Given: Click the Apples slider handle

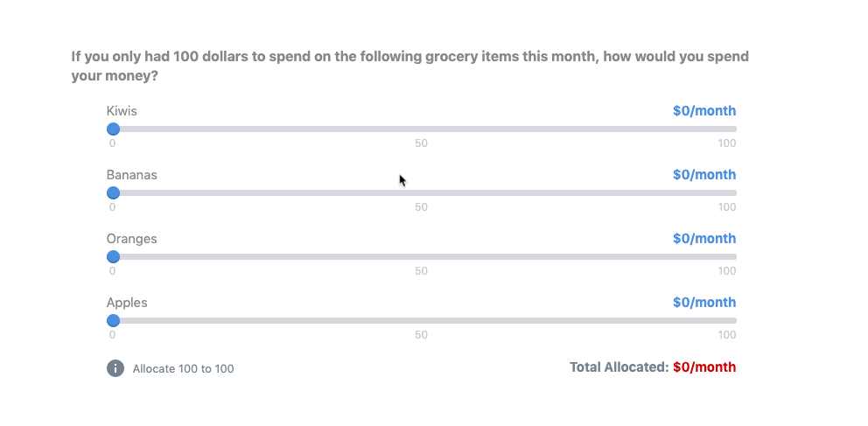Looking at the screenshot, I should [x=113, y=321].
